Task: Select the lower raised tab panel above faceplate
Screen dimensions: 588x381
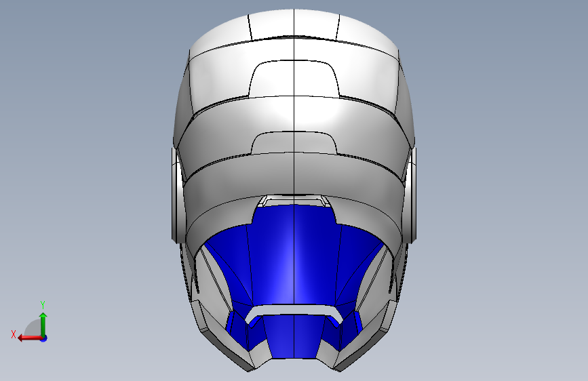Action: [294, 142]
